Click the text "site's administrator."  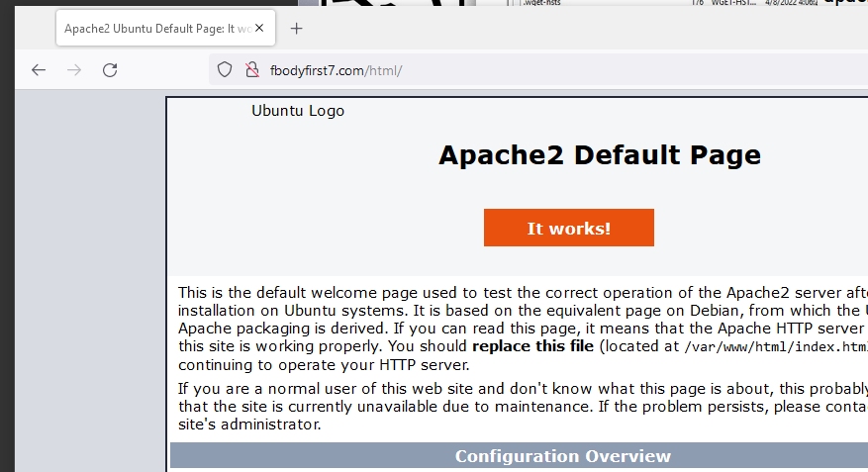[x=249, y=425]
